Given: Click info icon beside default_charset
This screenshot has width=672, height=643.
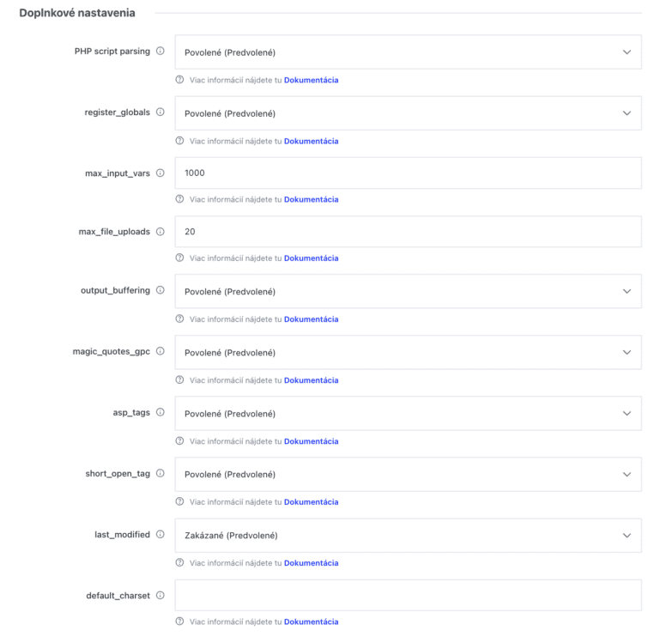Looking at the screenshot, I should [160, 595].
